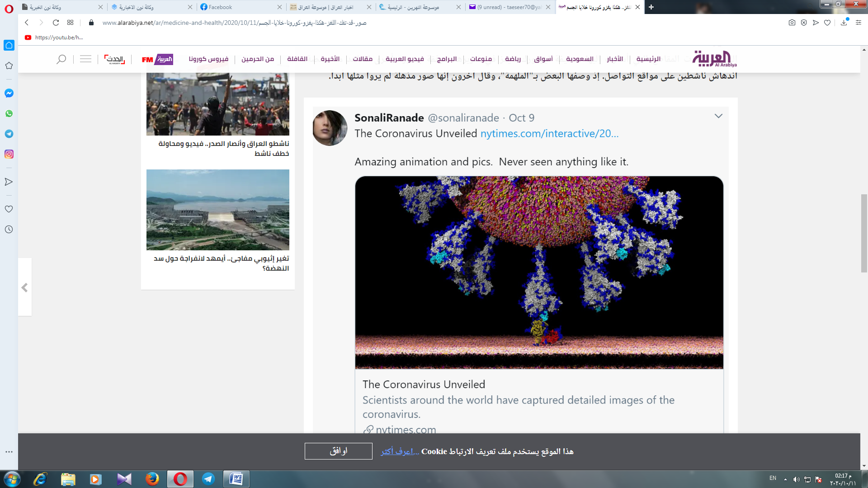This screenshot has height=488, width=868.
Task: Add page to bookmarks heart icon
Action: pos(827,23)
